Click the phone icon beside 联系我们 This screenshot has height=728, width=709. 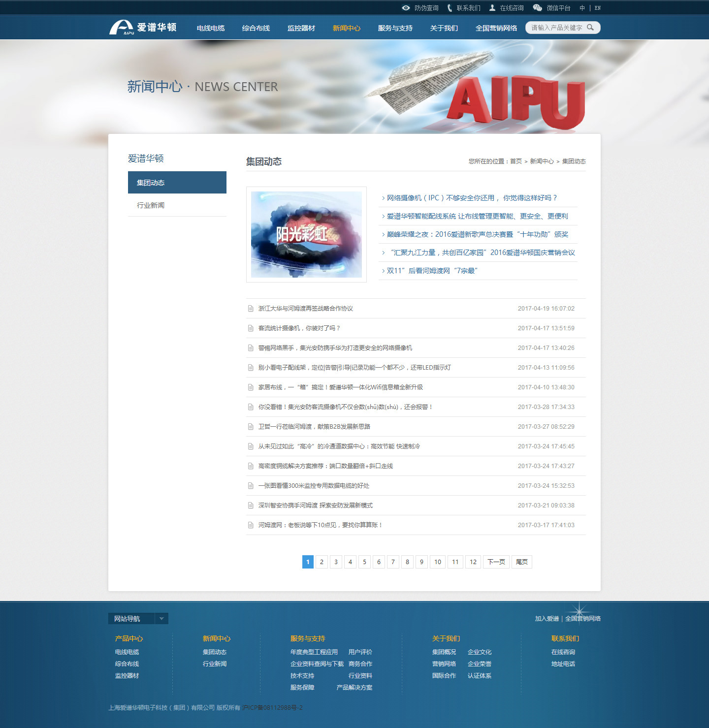tap(450, 8)
